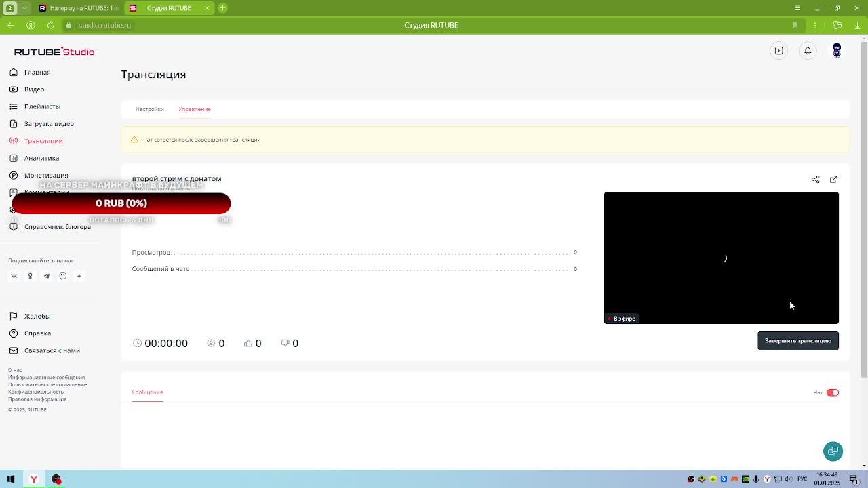868x488 pixels.
Task: Click the Просмотров statistics row
Action: 355,252
